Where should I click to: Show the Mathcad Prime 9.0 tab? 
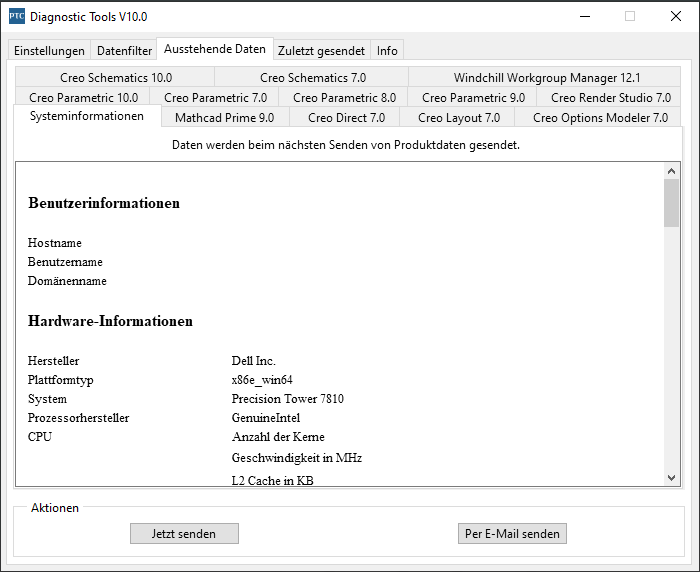225,117
